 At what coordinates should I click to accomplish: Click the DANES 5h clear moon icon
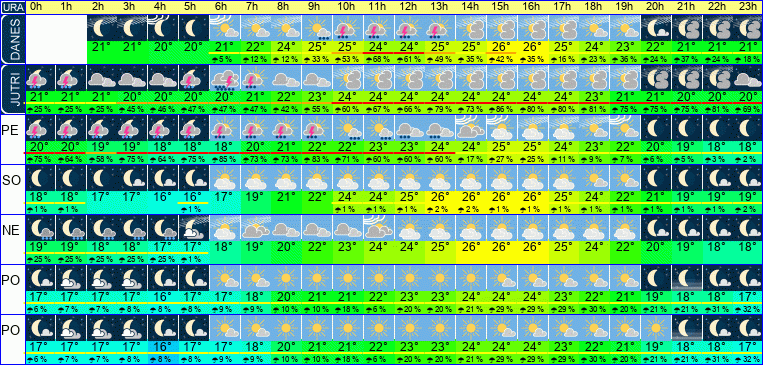tap(193, 28)
